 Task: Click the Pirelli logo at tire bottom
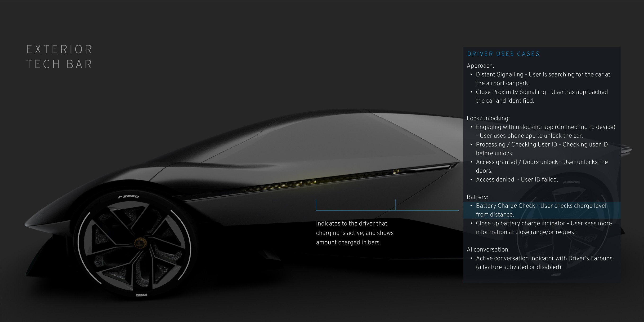point(142,295)
